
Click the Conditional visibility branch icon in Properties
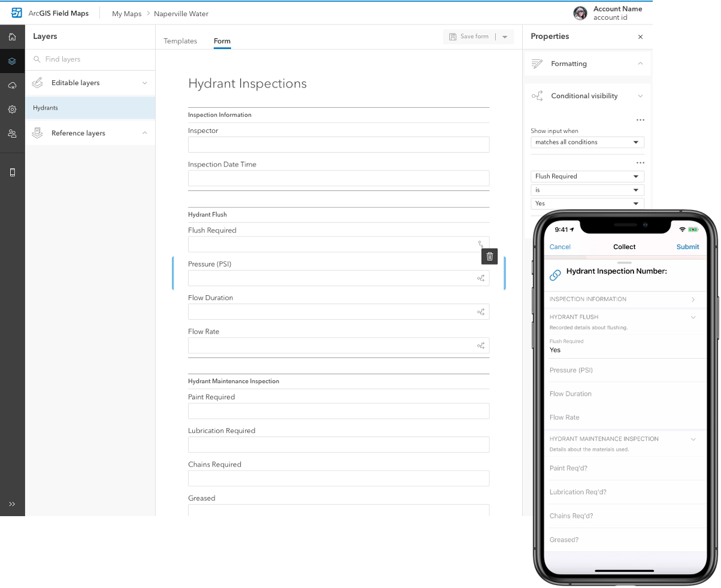pos(537,96)
